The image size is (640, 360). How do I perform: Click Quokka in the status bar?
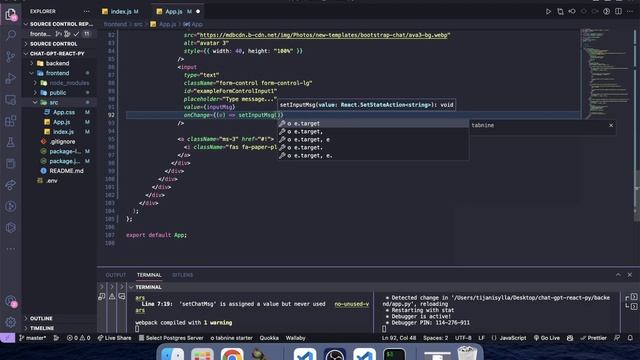269,338
